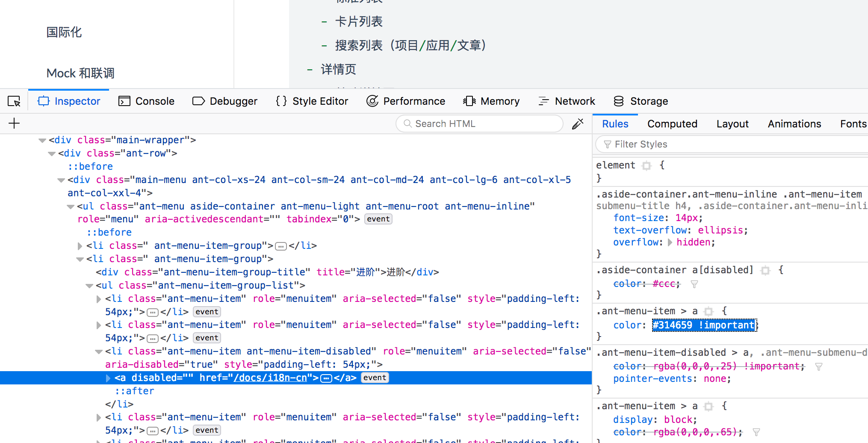Open the Layout panel tab

pyautogui.click(x=732, y=124)
